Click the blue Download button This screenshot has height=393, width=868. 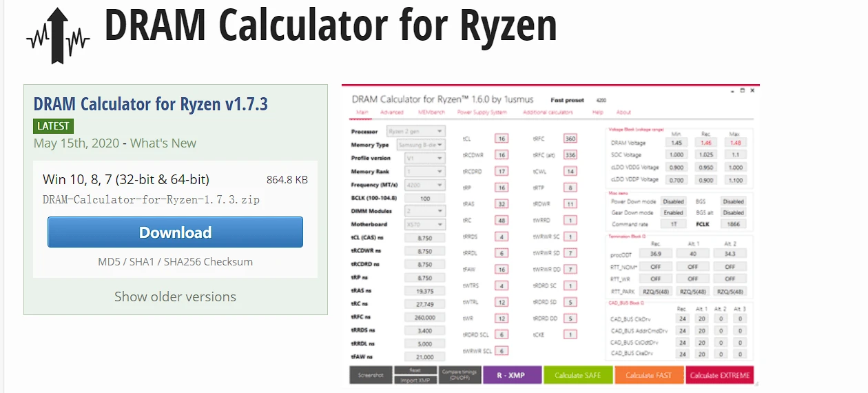(175, 232)
